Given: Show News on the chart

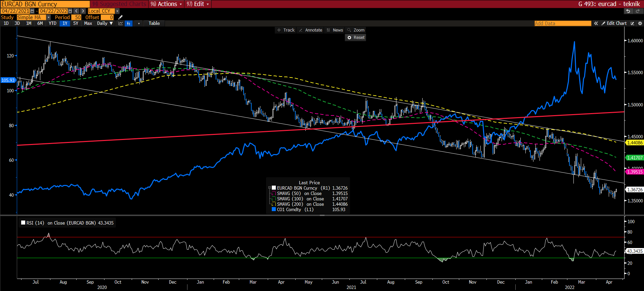Looking at the screenshot, I should pyautogui.click(x=335, y=30).
